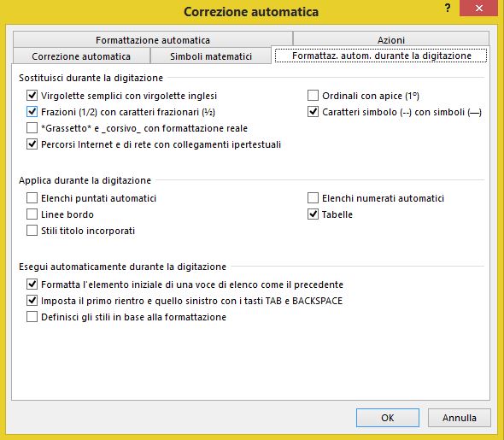The height and width of the screenshot is (440, 504).
Task: Click the help question mark icon
Action: [448, 8]
